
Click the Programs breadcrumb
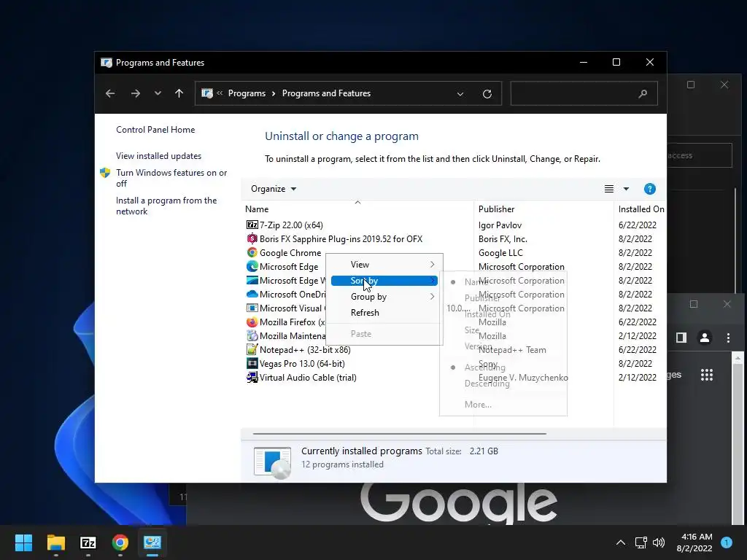[247, 94]
